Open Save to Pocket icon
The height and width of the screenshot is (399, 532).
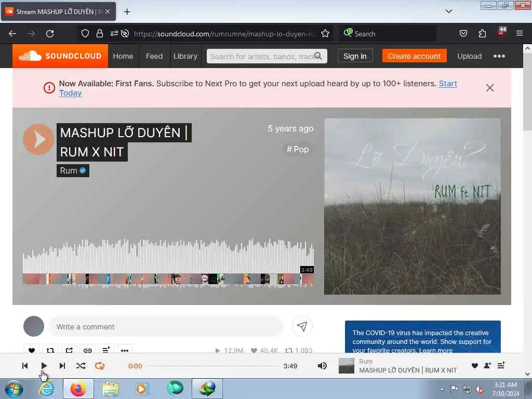463,33
